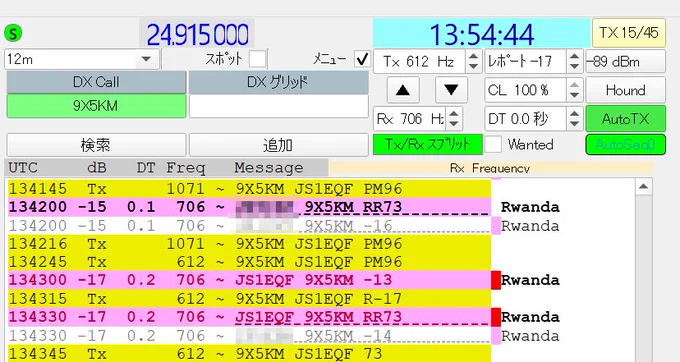
Task: Decrease the レポート -17 value
Action: tap(574, 67)
